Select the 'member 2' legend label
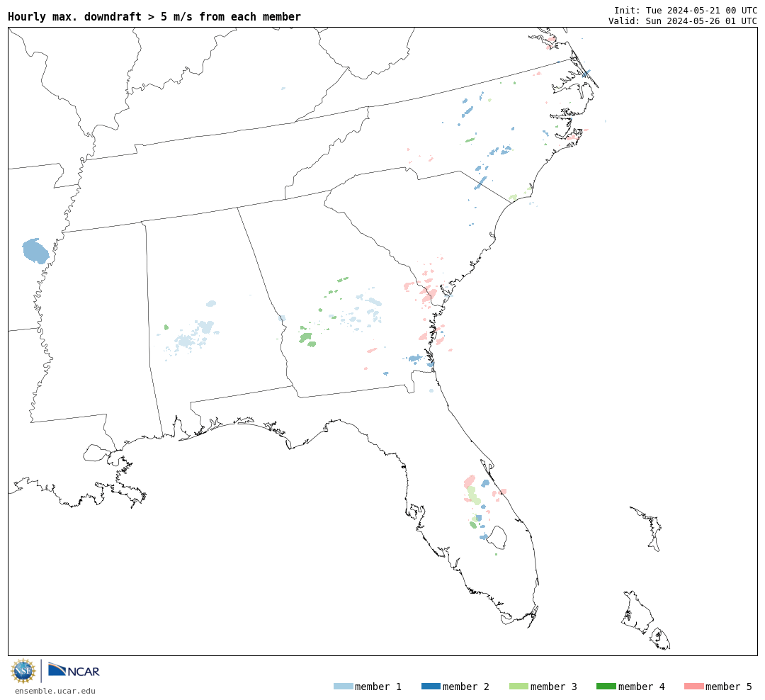 pyautogui.click(x=466, y=687)
